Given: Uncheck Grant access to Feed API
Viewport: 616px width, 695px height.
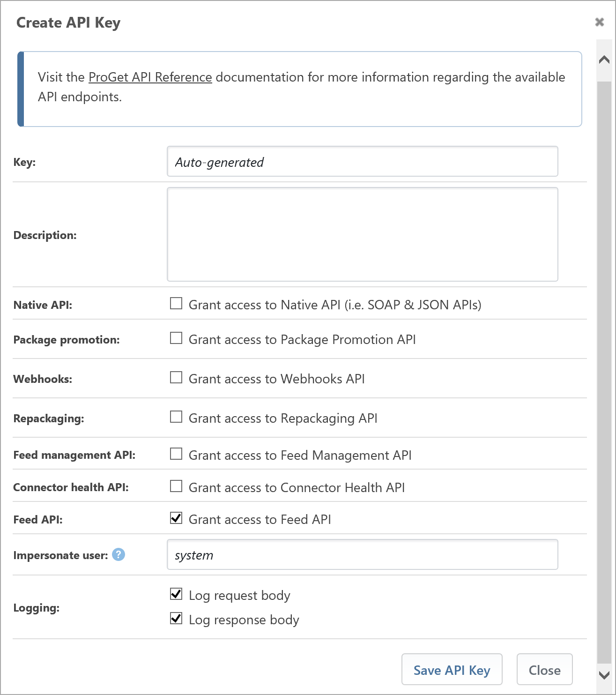Looking at the screenshot, I should pos(176,518).
